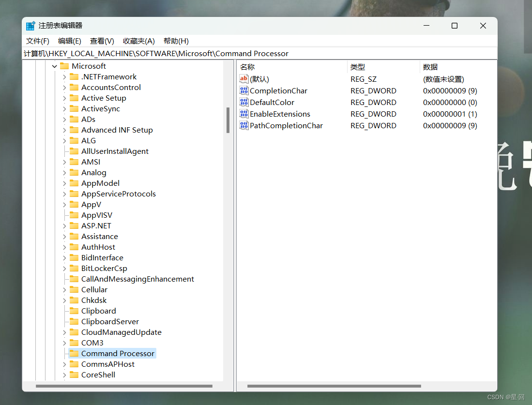Click the Microsoft folder icon
532x405 pixels.
[64, 66]
